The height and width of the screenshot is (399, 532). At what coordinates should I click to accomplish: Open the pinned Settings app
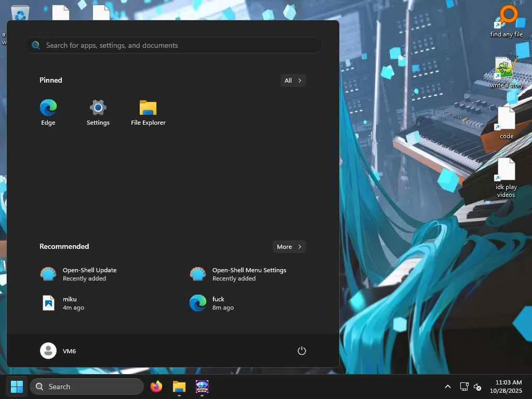tap(98, 113)
